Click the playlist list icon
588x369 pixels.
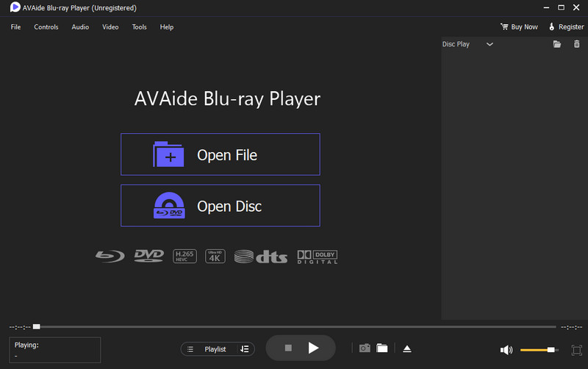pos(190,349)
